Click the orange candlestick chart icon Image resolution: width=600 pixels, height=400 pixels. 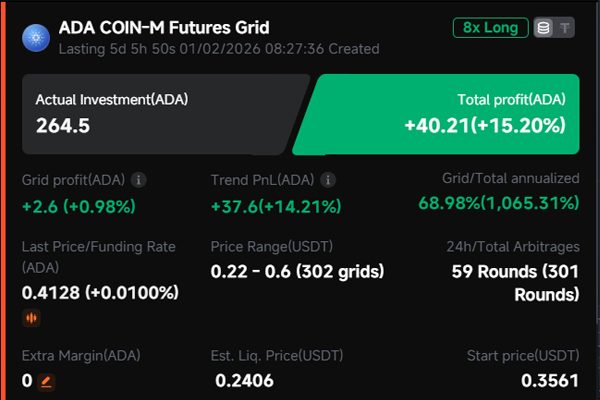click(x=32, y=319)
